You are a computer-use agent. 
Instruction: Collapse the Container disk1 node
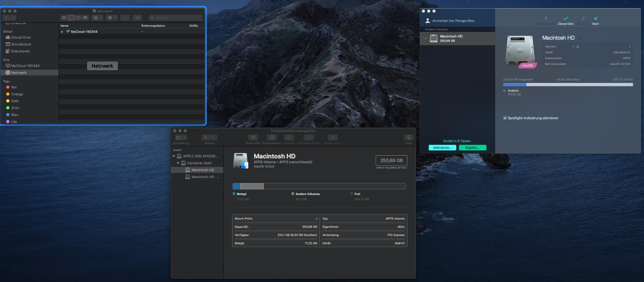(178, 163)
